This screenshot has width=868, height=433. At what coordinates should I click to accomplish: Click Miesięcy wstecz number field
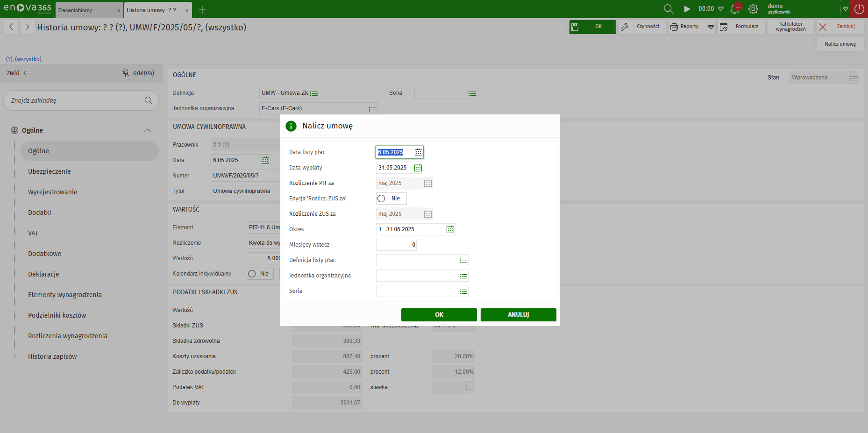(396, 245)
